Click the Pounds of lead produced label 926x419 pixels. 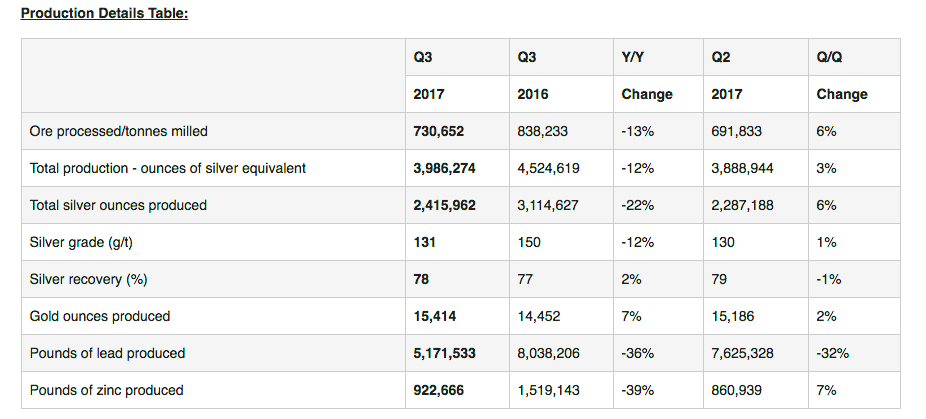pyautogui.click(x=107, y=353)
